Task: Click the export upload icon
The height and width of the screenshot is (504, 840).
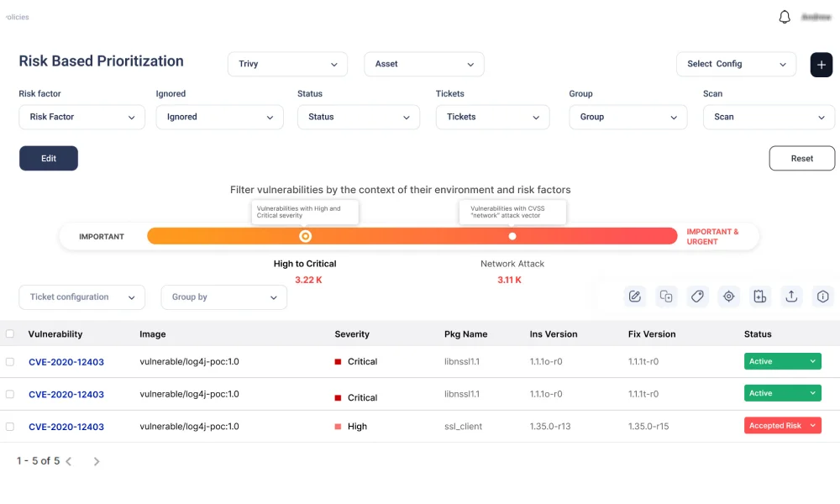Action: coord(790,297)
